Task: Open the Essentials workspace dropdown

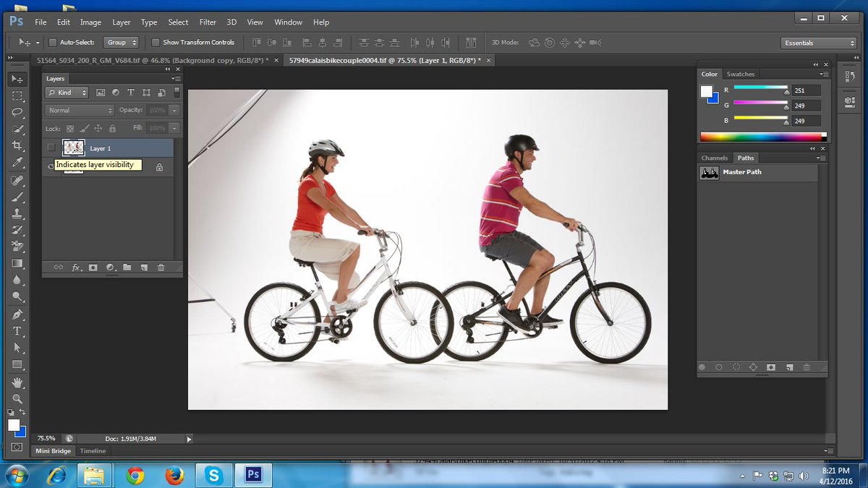Action: (x=819, y=43)
